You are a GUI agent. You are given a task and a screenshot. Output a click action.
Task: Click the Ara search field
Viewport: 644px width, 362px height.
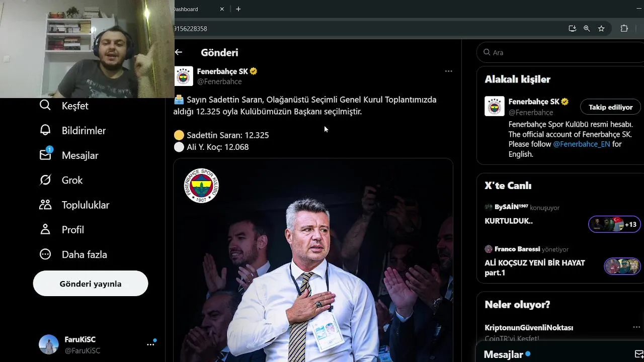(560, 52)
